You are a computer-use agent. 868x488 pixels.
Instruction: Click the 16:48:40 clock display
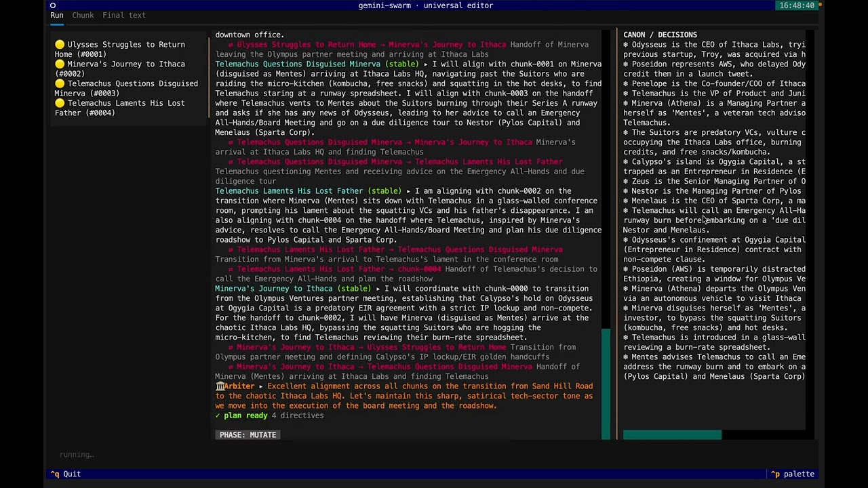click(x=797, y=5)
